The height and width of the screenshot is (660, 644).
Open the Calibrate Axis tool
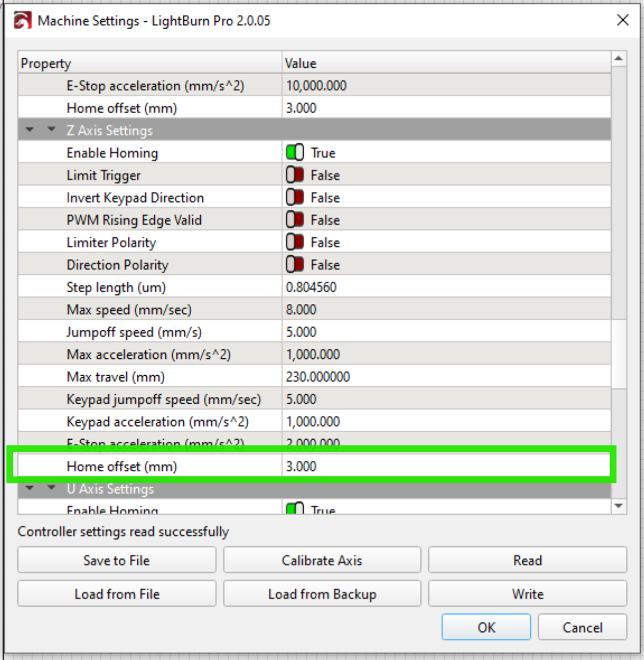coord(322,560)
